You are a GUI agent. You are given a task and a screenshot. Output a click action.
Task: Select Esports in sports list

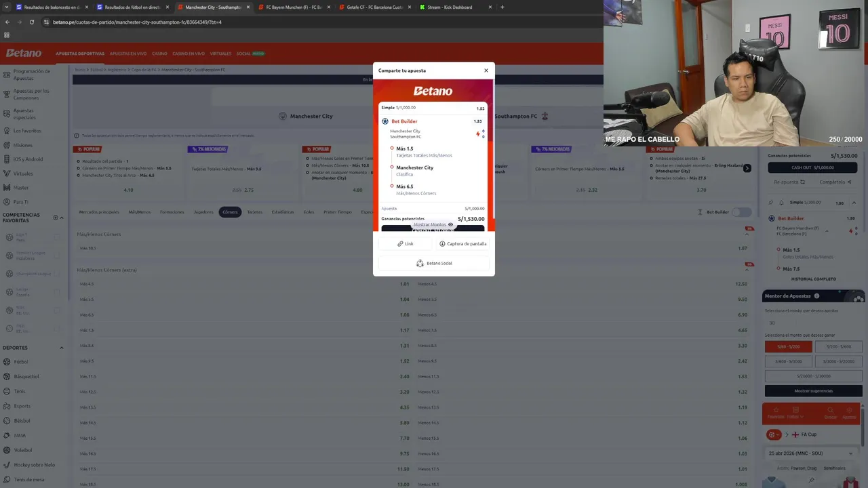click(22, 406)
